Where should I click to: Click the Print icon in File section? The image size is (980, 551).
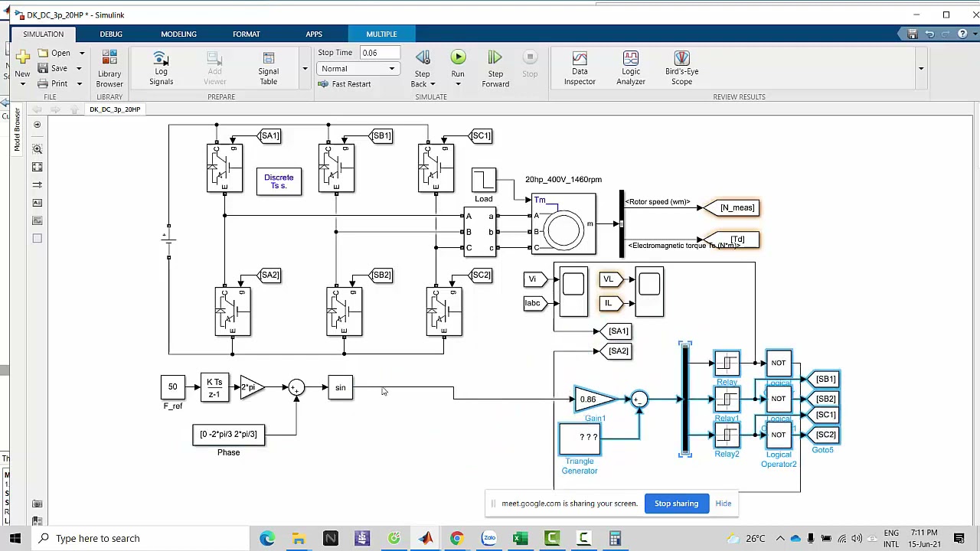(44, 83)
